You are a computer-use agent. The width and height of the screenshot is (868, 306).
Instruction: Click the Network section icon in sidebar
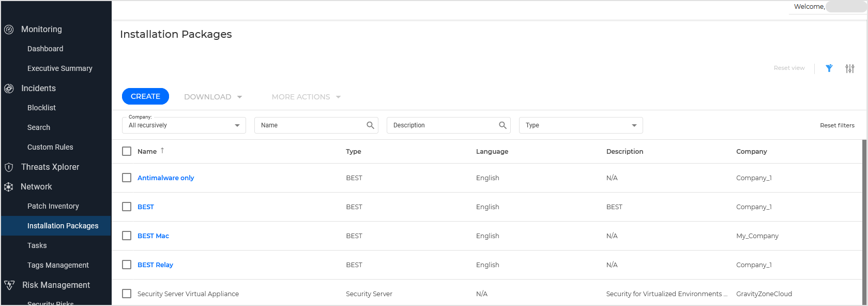click(x=9, y=187)
